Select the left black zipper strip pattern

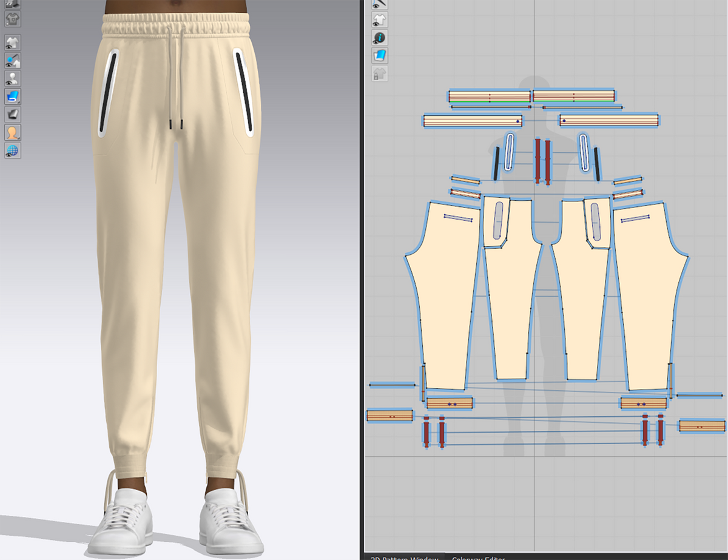pos(497,164)
